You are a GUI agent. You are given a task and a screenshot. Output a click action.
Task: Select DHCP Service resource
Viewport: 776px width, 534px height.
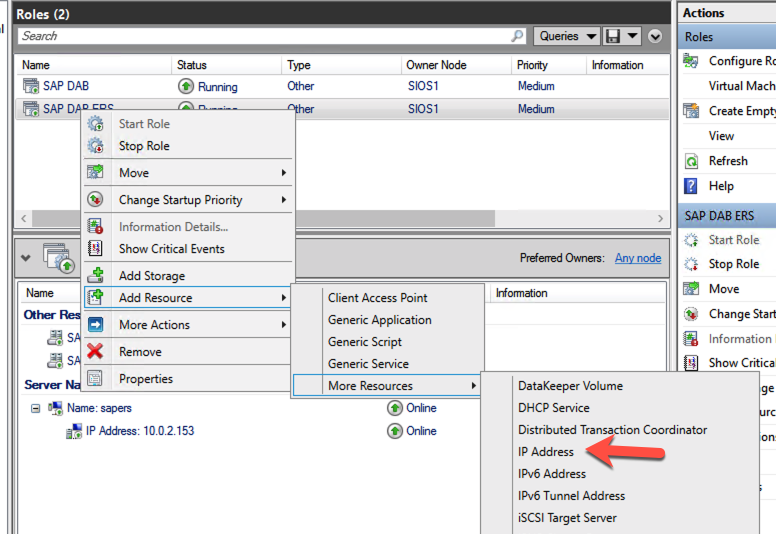[x=553, y=408]
